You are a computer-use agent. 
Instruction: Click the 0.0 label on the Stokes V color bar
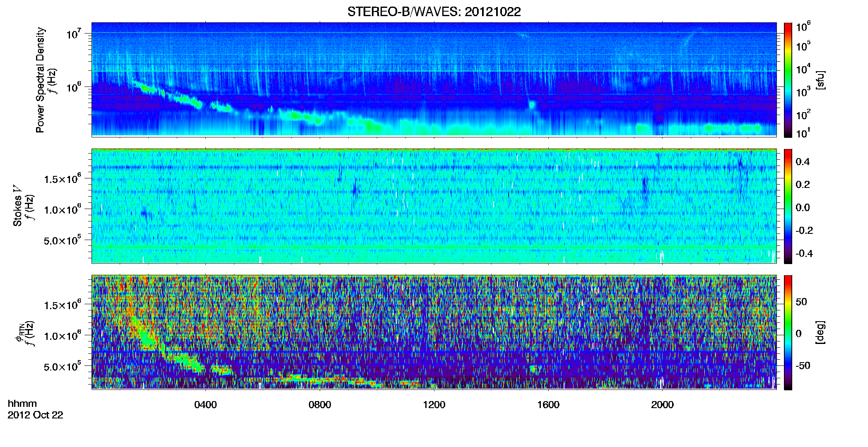coord(803,207)
